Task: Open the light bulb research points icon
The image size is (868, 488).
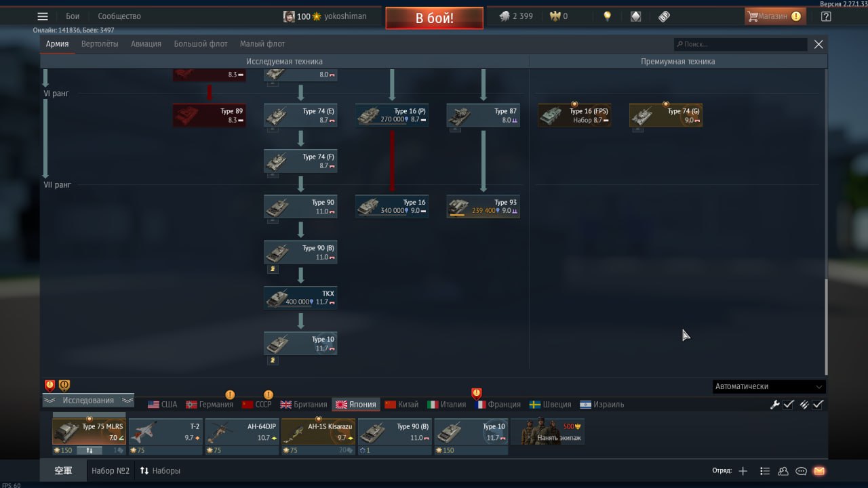Action: click(x=608, y=16)
